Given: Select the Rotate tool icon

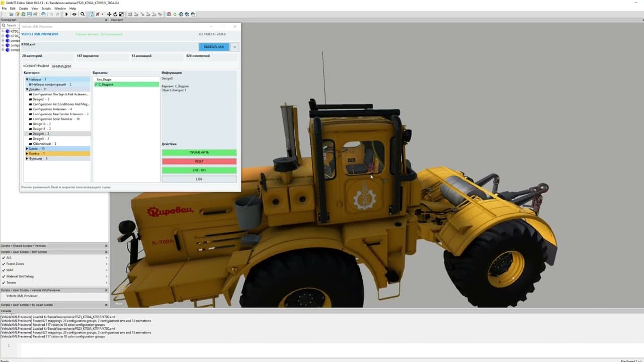Looking at the screenshot, I should coord(115,14).
